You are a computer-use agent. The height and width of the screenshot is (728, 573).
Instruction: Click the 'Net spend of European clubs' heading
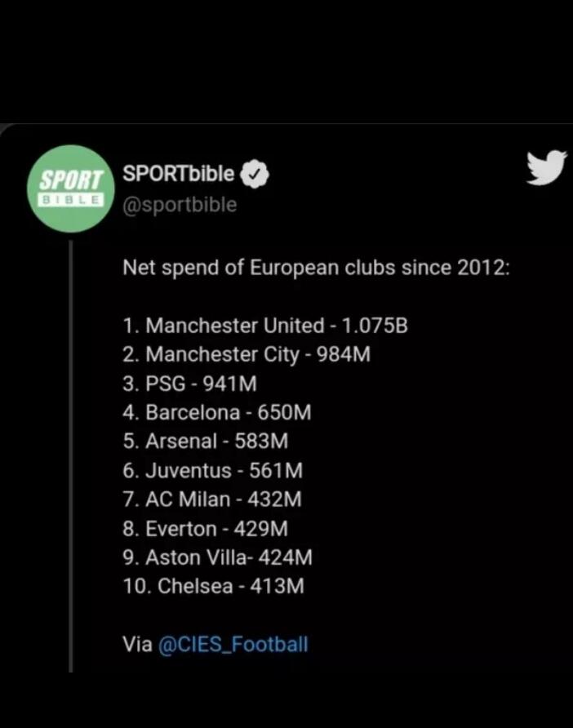coord(316,268)
